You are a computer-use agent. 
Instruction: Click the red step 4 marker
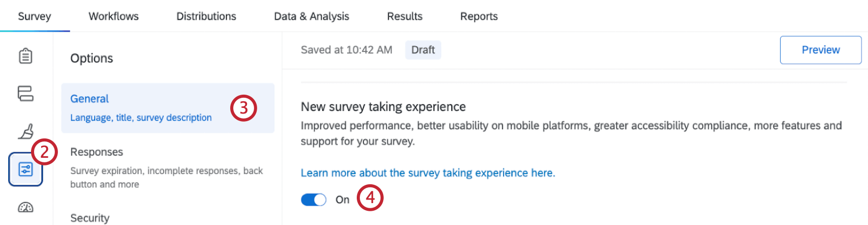coord(370,197)
